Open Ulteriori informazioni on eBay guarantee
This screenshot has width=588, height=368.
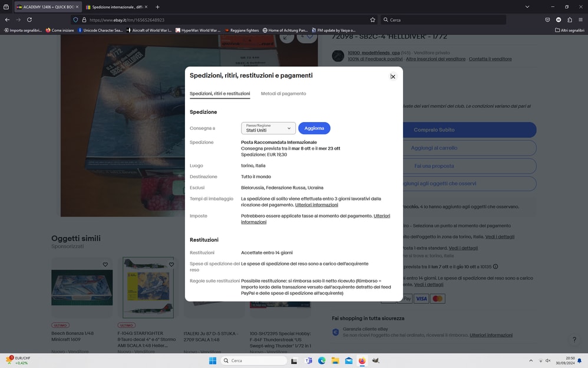click(491, 335)
